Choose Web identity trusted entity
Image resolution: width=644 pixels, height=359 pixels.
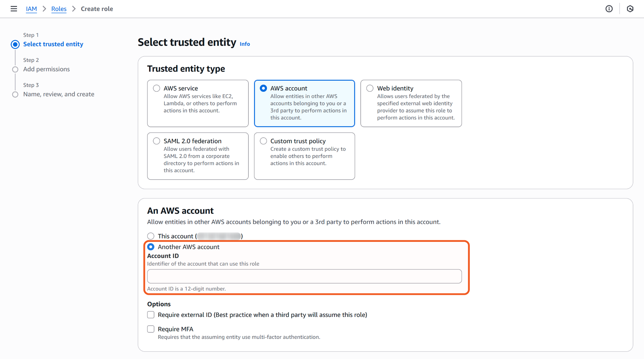[x=370, y=88]
